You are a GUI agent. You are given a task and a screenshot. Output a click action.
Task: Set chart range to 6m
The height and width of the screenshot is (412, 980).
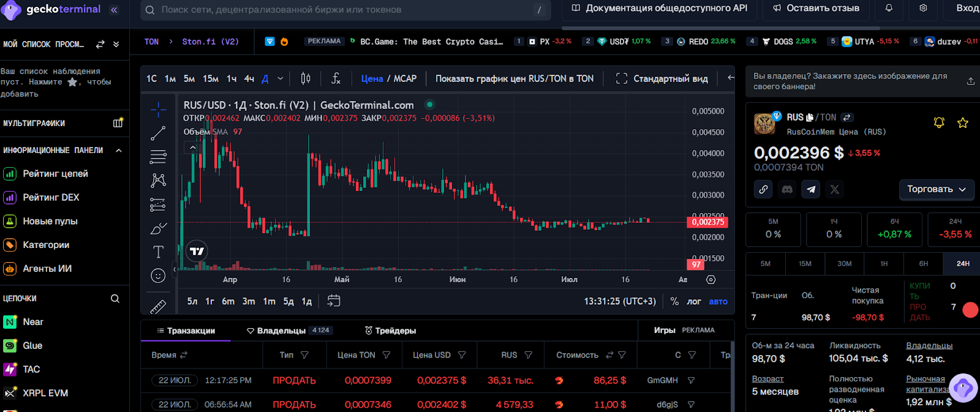(228, 301)
